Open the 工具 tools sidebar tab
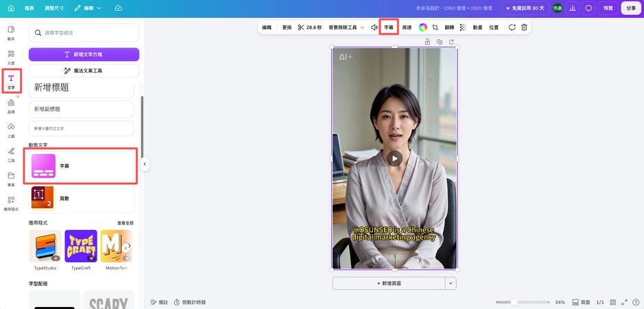This screenshot has width=644, height=309. 11,154
